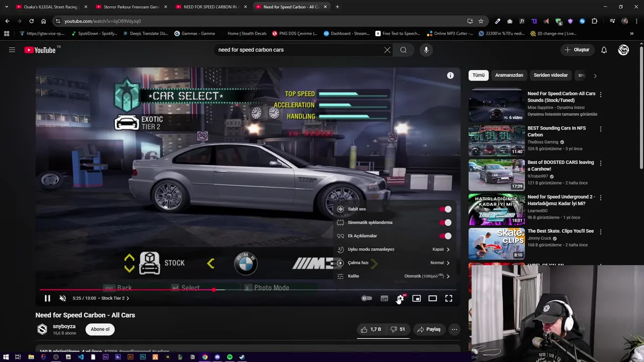Open Steam from the taskbar
644x362 pixels.
point(242,357)
